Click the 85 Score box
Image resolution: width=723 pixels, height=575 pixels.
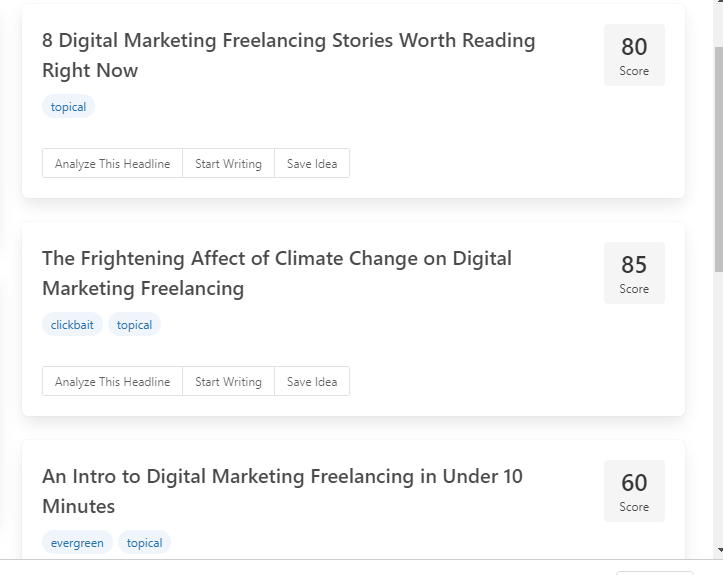pos(634,273)
